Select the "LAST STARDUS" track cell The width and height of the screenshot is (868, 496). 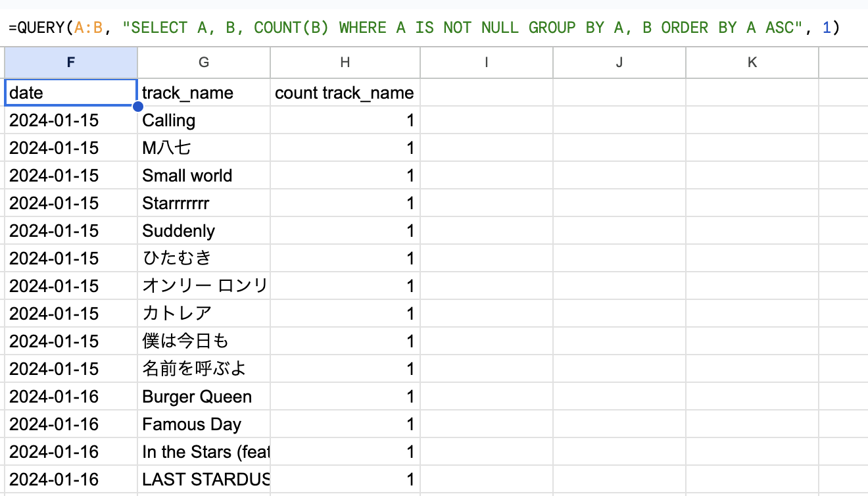(204, 480)
